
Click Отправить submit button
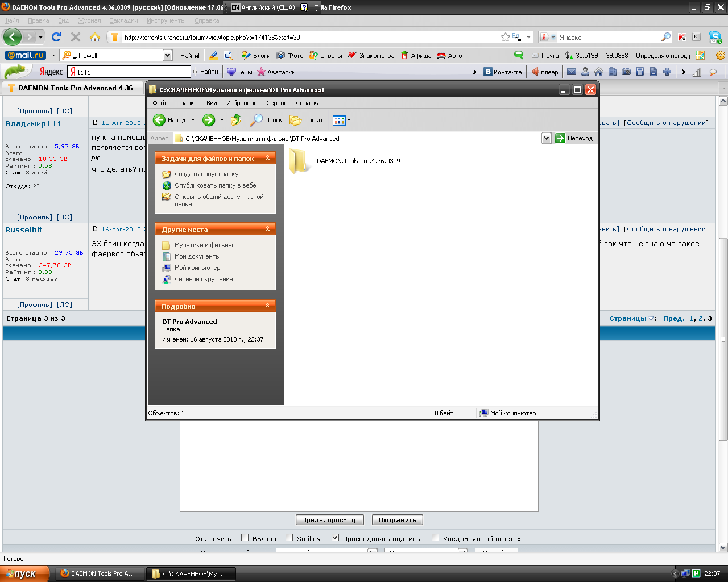click(x=397, y=520)
